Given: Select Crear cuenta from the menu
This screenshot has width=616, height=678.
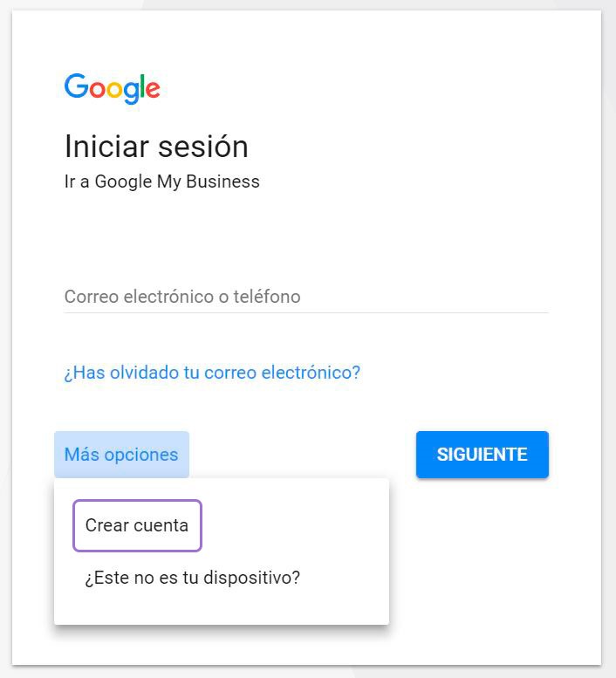Looking at the screenshot, I should (x=137, y=525).
